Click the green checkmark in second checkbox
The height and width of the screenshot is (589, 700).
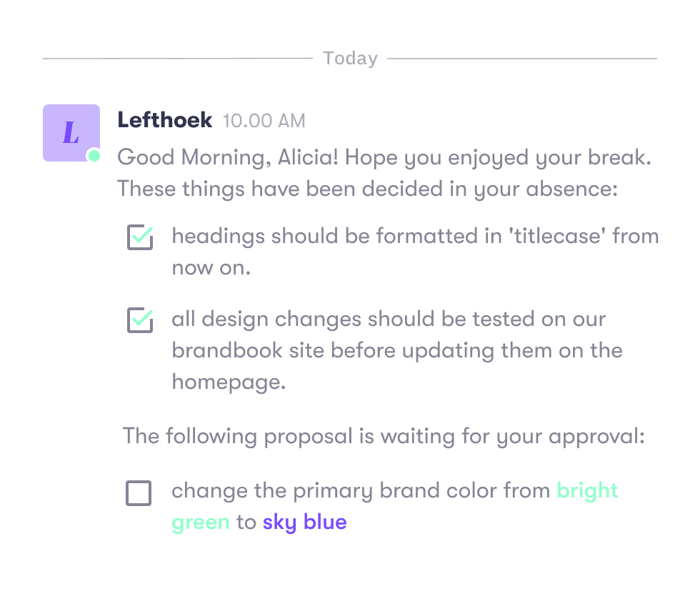click(143, 318)
